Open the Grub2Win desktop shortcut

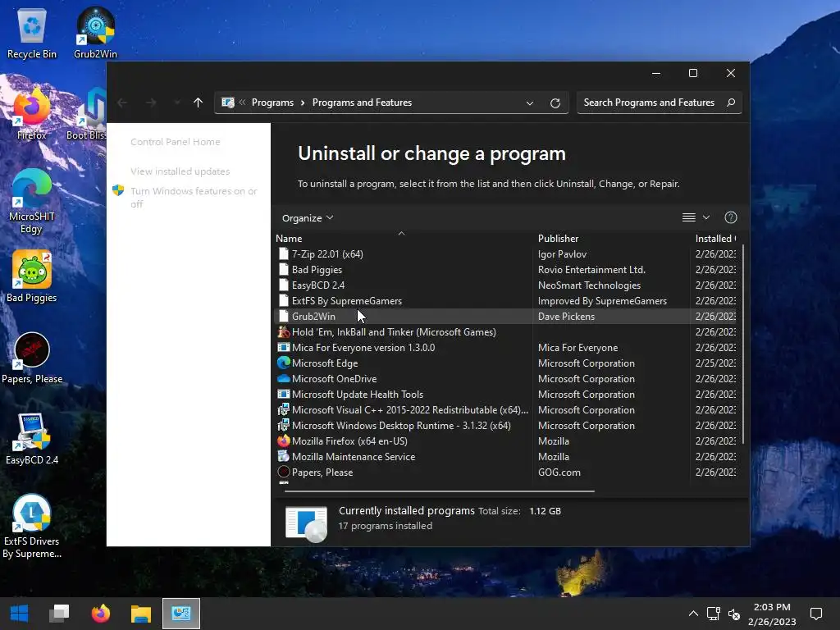(x=95, y=33)
